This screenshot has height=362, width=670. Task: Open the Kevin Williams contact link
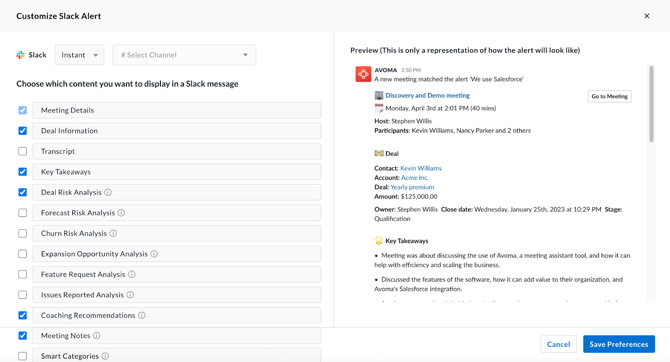click(x=421, y=168)
